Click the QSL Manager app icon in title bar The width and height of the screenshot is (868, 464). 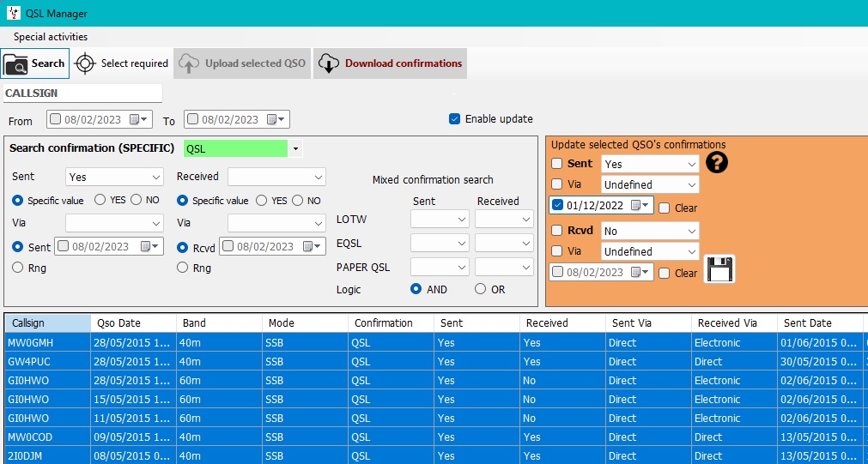click(13, 13)
